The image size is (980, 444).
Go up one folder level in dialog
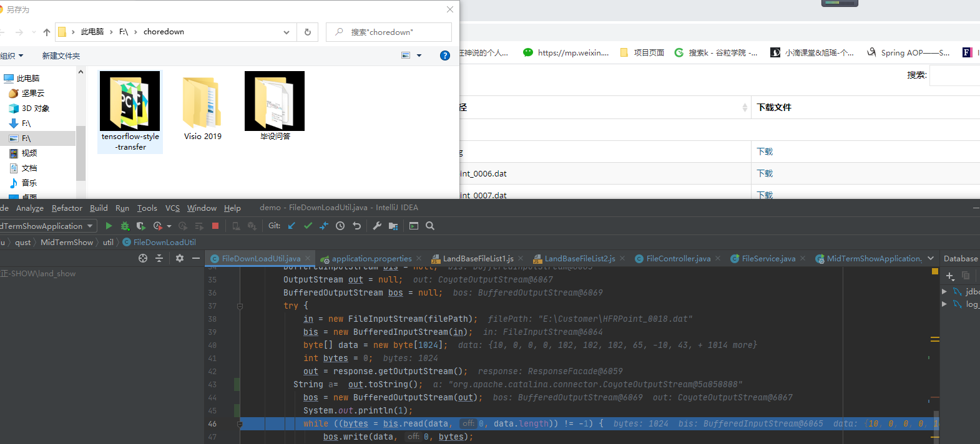(47, 32)
